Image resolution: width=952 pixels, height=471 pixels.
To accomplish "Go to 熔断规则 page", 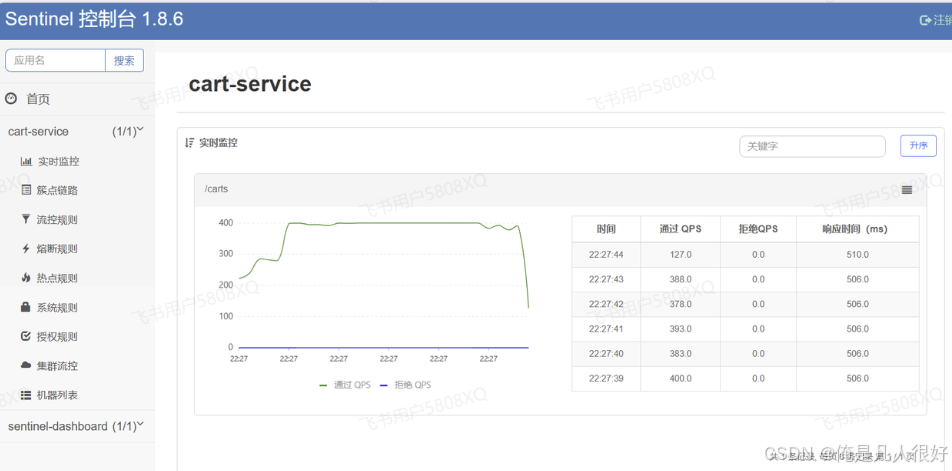I will (58, 249).
